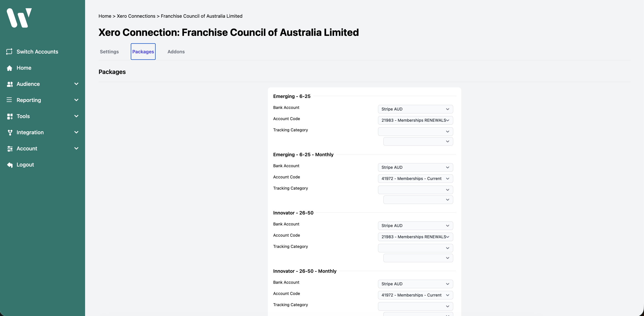Screen dimensions: 644x316
Task: Expand the Audience sidebar section
Action: [77, 84]
